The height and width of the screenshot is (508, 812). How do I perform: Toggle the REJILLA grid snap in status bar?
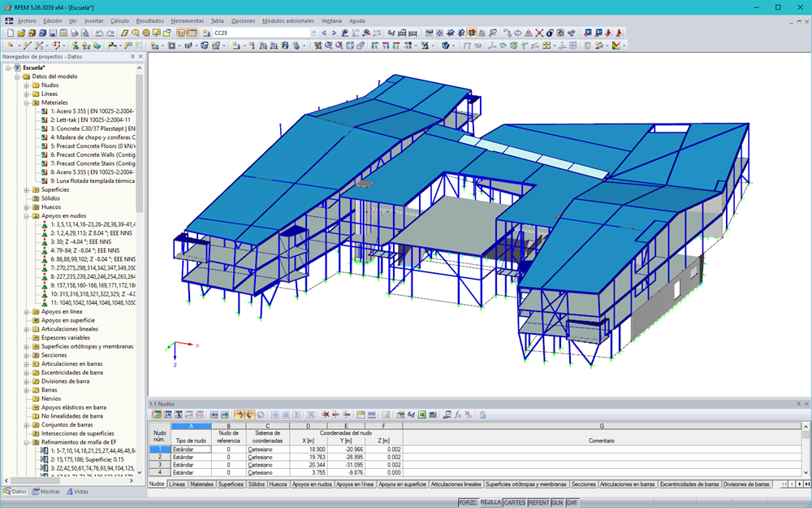point(491,501)
